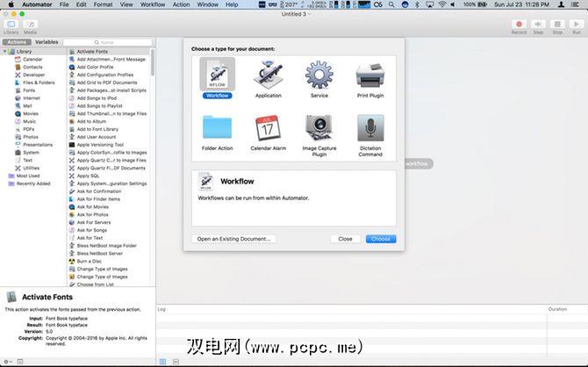Collapse the Library disclosure triangle
The image size is (588, 367).
[x=5, y=52]
